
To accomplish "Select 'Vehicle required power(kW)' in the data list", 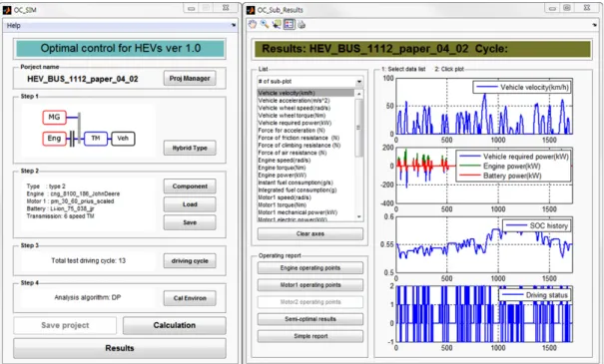I will click(305, 123).
